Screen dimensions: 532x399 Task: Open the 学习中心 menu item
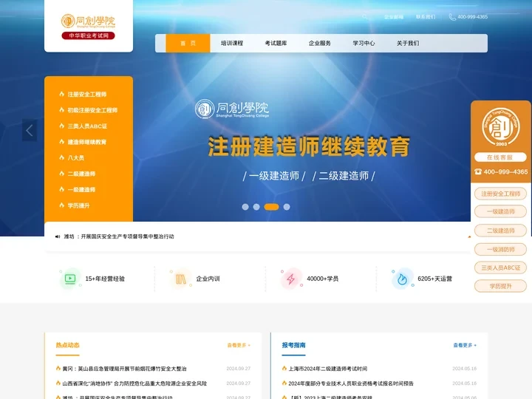tap(364, 43)
